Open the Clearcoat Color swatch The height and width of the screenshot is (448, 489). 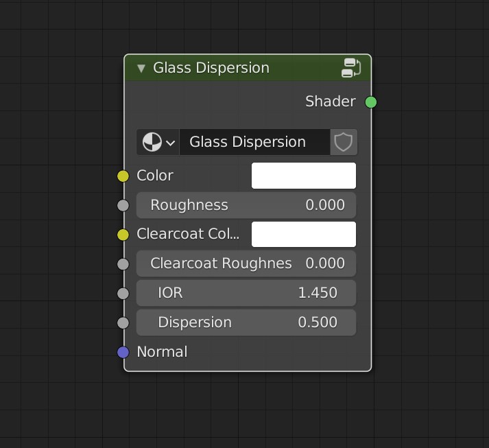303,234
